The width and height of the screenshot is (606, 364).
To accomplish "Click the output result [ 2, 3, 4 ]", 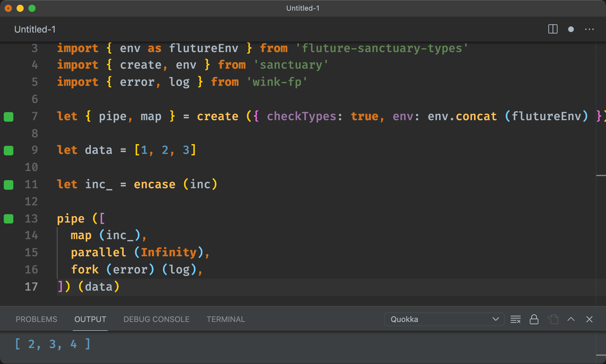I will click(53, 344).
